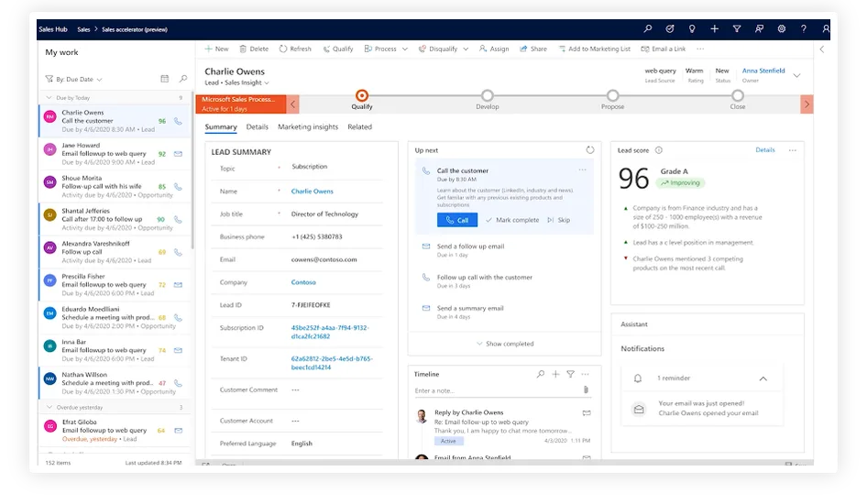Open Lead Sales Insight form selector

pyautogui.click(x=236, y=82)
